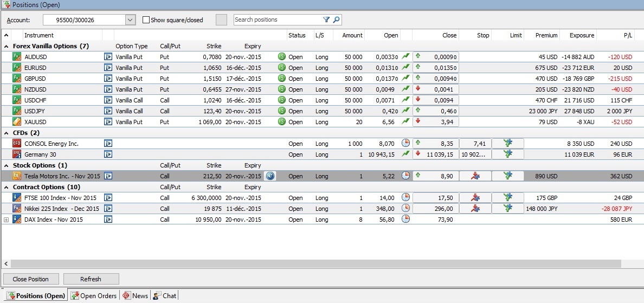
Task: Collapse Forex Vanilla Options group
Action: (6, 47)
